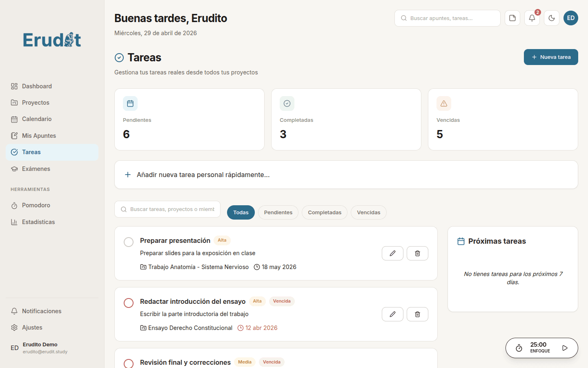Screen dimensions: 588x368
Task: Mark Revisión final y correcciones complete
Action: point(129,364)
